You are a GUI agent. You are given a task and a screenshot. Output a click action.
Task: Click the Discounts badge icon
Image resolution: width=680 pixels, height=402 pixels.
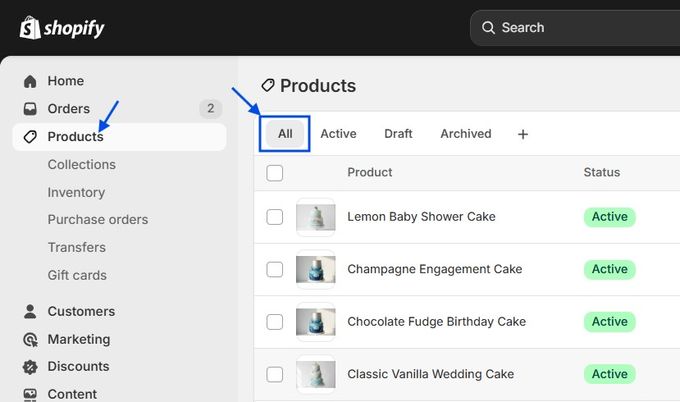coord(30,367)
